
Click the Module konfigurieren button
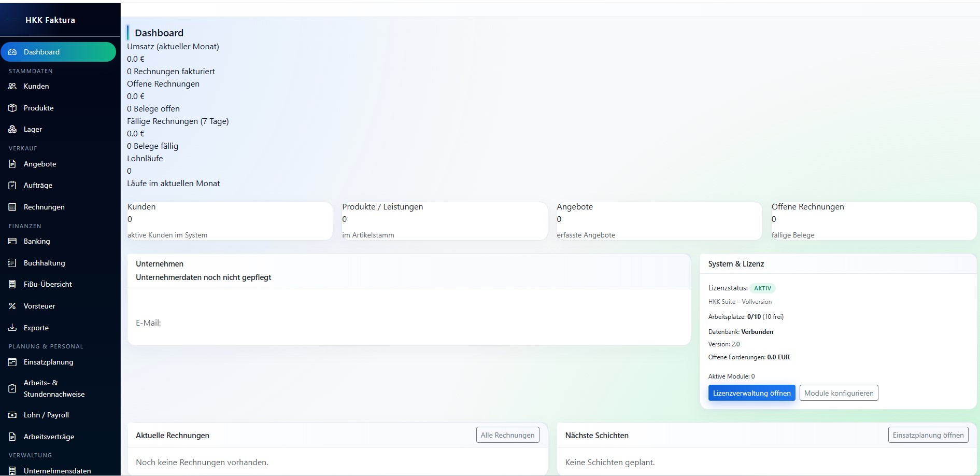pos(839,393)
